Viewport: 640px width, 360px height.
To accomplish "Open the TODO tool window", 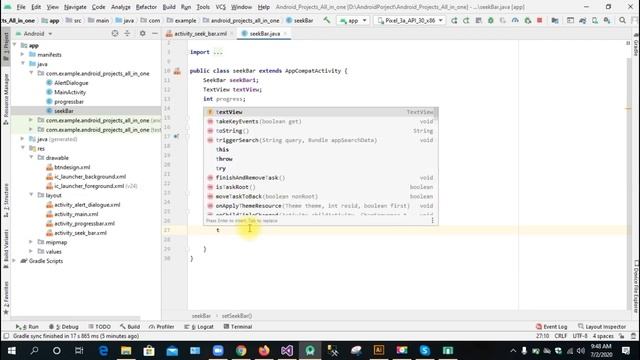I will [99, 327].
